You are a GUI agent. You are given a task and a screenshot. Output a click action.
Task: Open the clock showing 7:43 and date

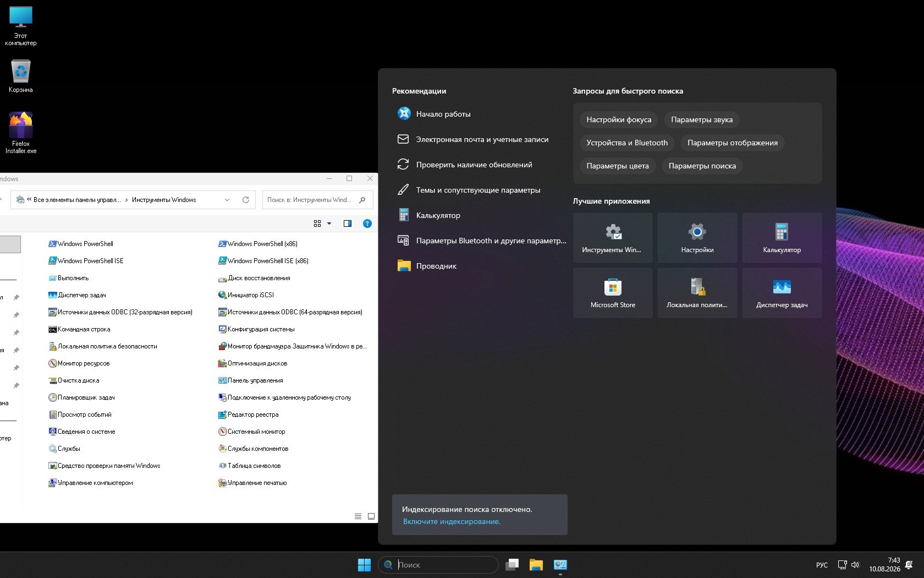(x=884, y=565)
